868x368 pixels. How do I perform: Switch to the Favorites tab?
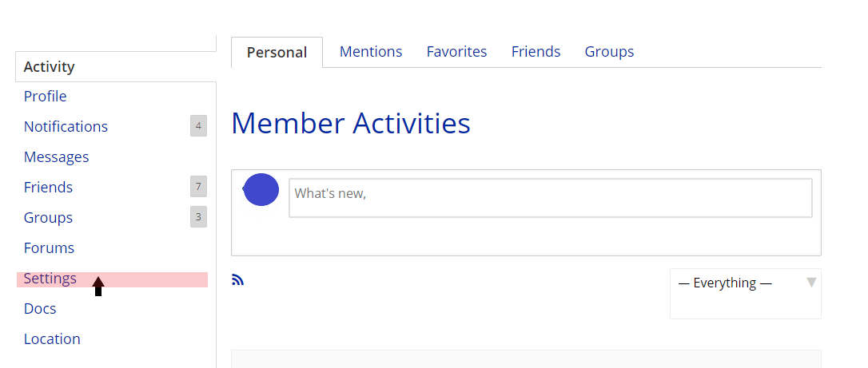[456, 52]
